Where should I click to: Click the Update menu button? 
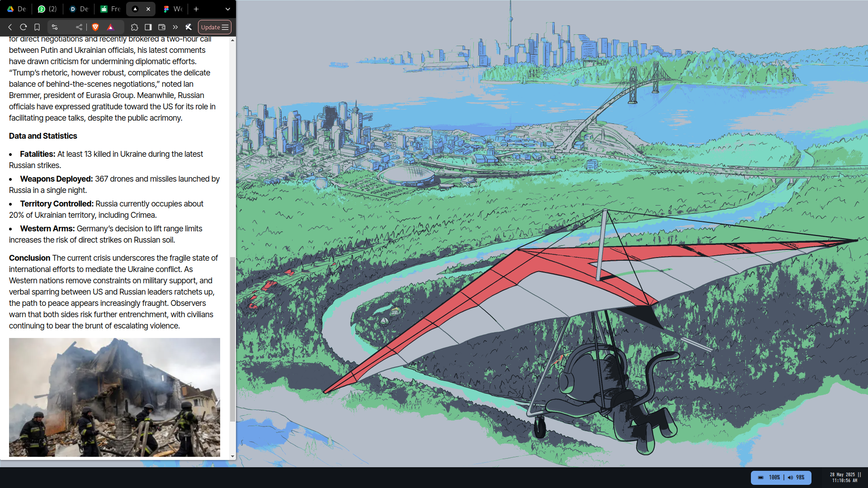[x=215, y=27]
